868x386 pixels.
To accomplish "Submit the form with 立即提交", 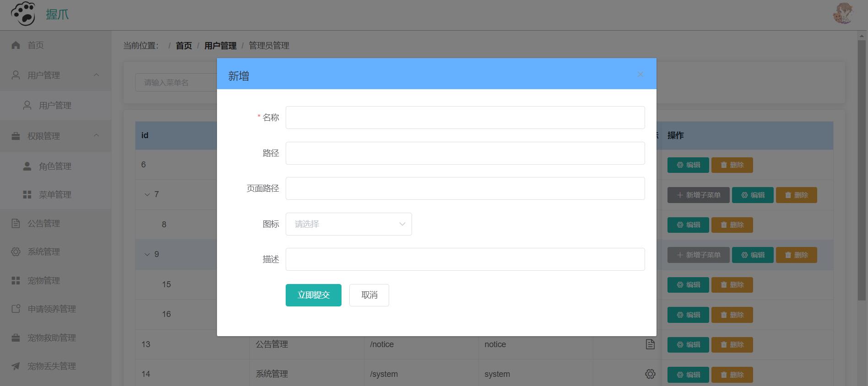I will tap(314, 295).
